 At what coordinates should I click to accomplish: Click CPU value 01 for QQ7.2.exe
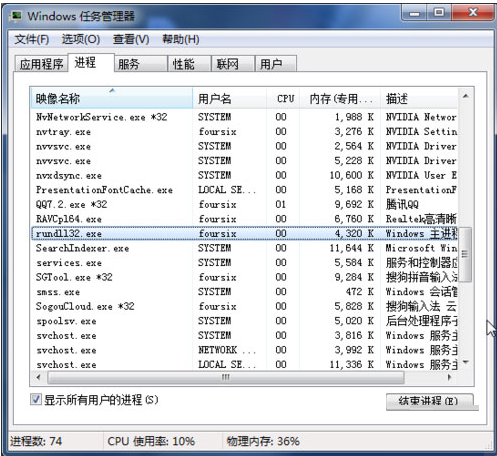point(281,204)
